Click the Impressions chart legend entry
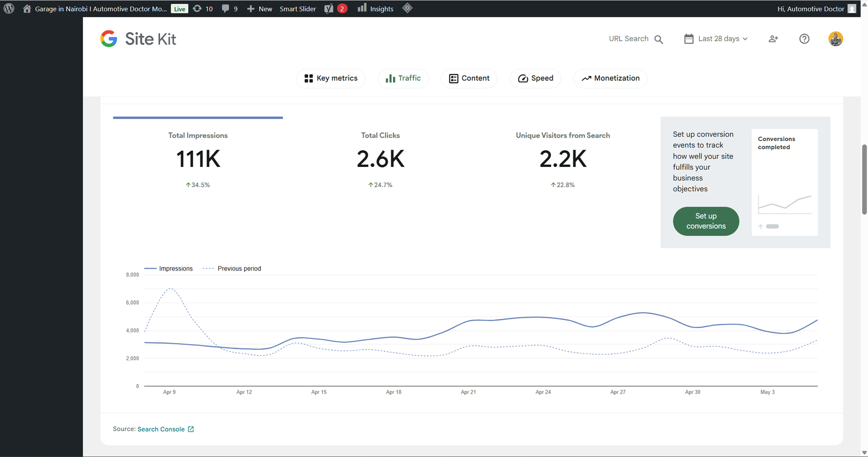 click(x=168, y=268)
